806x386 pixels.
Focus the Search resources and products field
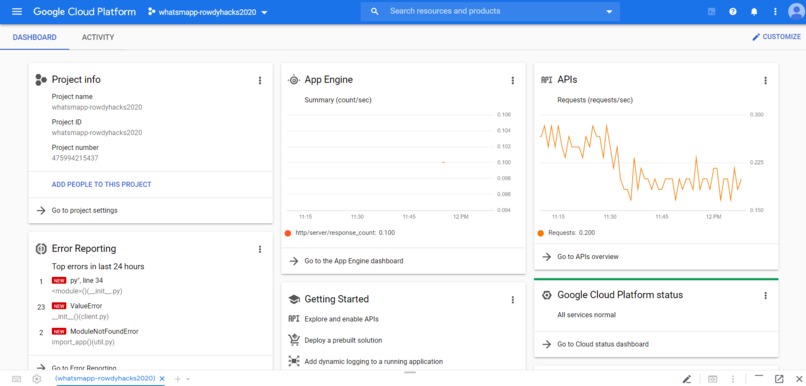[x=490, y=11]
